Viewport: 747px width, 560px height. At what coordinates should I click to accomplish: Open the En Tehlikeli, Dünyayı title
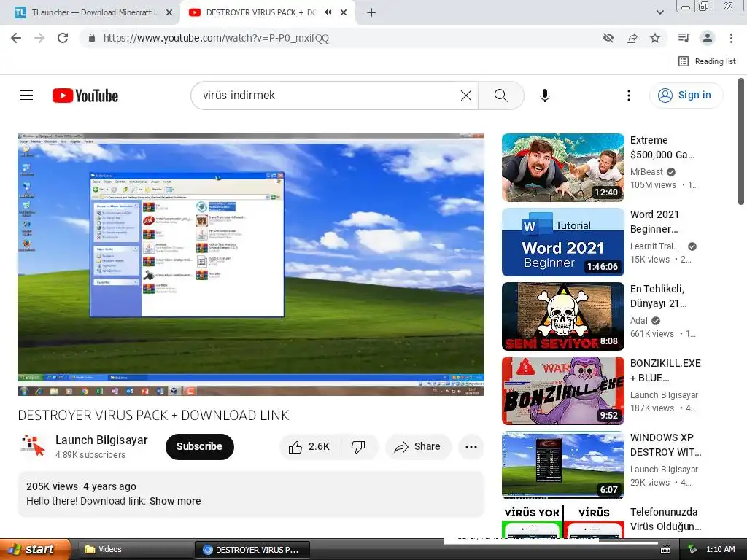(659, 296)
